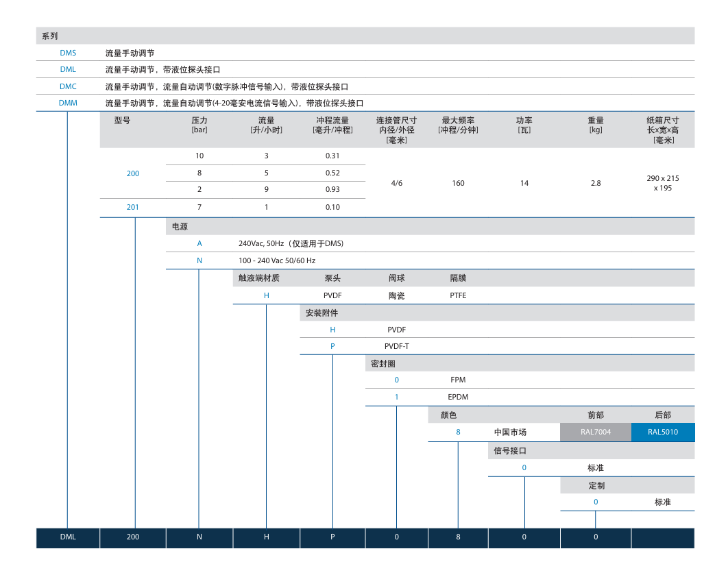Choose code H for PVDF under 安装附件
The width and height of the screenshot is (728, 586).
pos(332,330)
